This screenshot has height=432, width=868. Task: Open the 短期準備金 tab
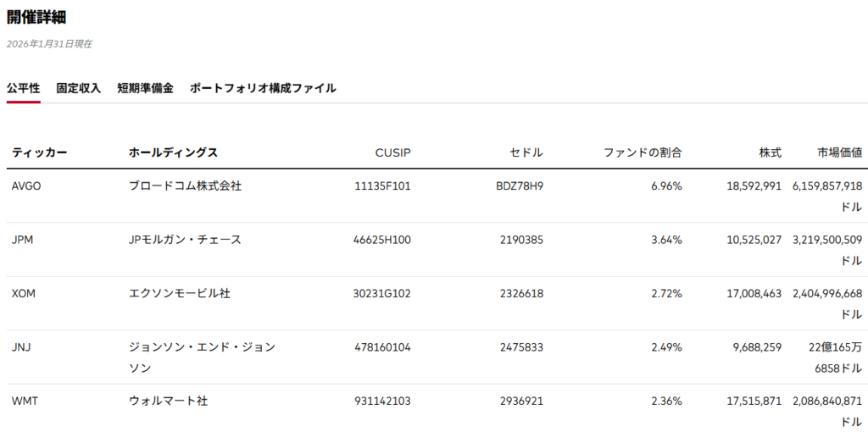tap(145, 88)
